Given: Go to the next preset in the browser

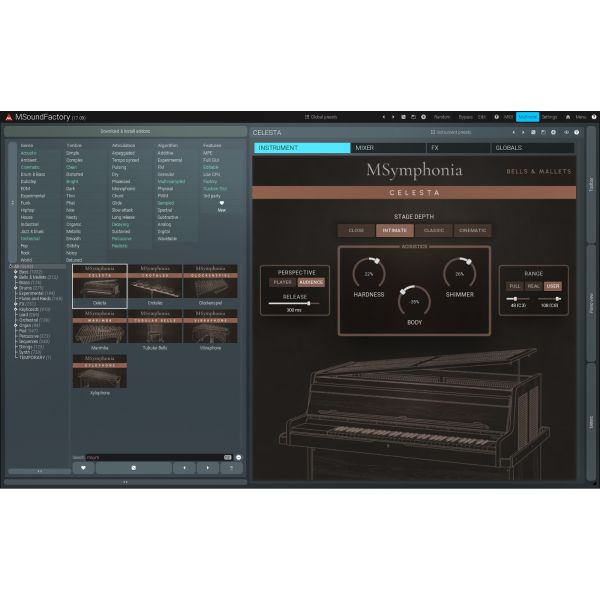Looking at the screenshot, I should tap(208, 468).
